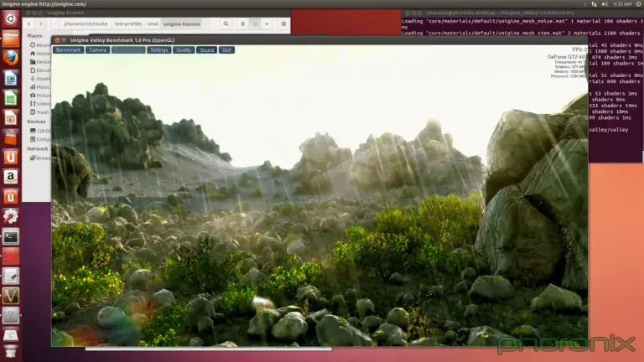This screenshot has width=644, height=362.
Task: Select test-profiles path segment
Action: (128, 24)
